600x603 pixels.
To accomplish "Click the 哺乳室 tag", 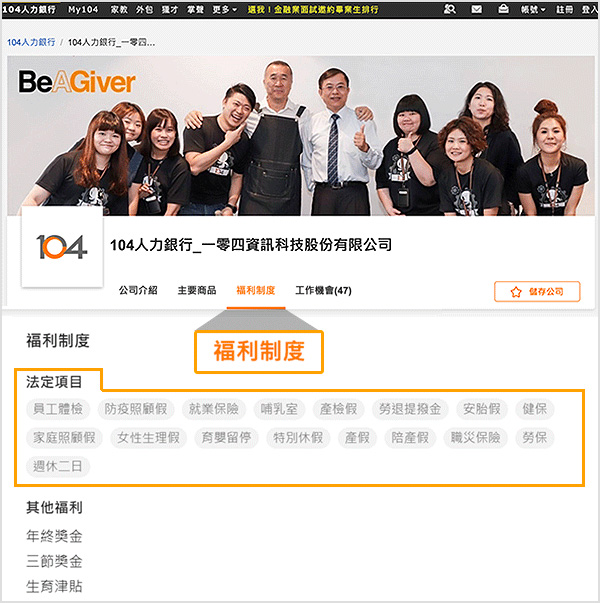I will (x=279, y=409).
